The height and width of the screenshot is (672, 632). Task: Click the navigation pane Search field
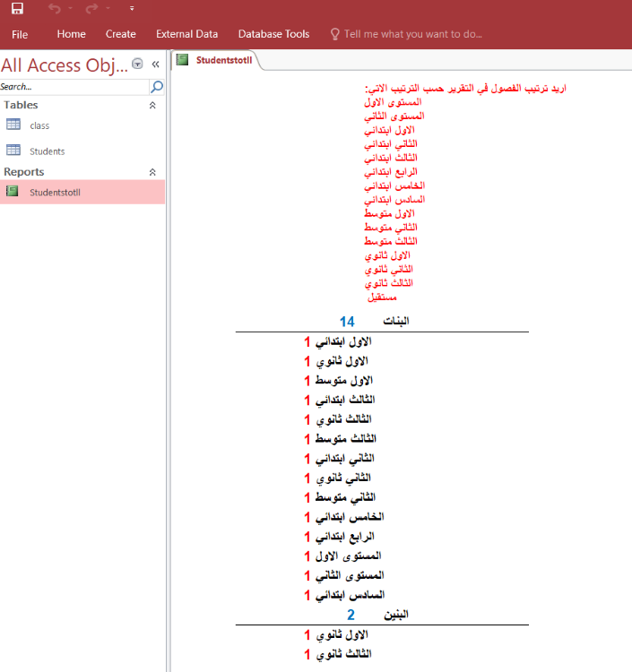pyautogui.click(x=74, y=87)
